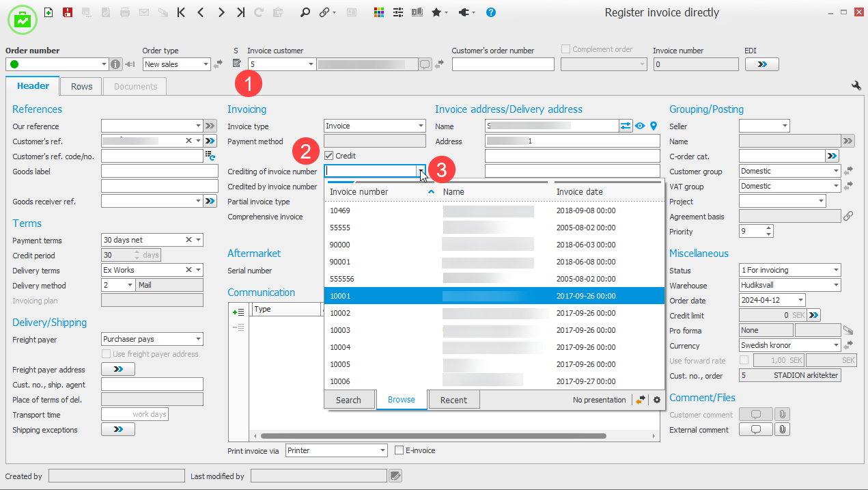Select the Recent tab in invoice popup
Screen dimensions: 868x490
(x=453, y=400)
